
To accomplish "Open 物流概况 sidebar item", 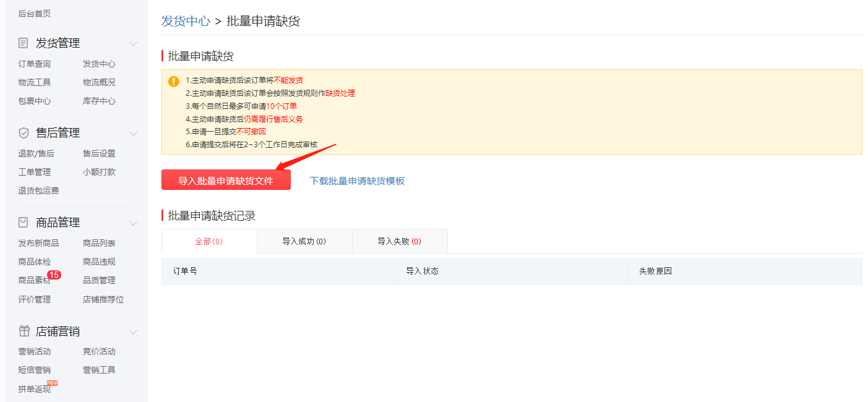I will (99, 82).
